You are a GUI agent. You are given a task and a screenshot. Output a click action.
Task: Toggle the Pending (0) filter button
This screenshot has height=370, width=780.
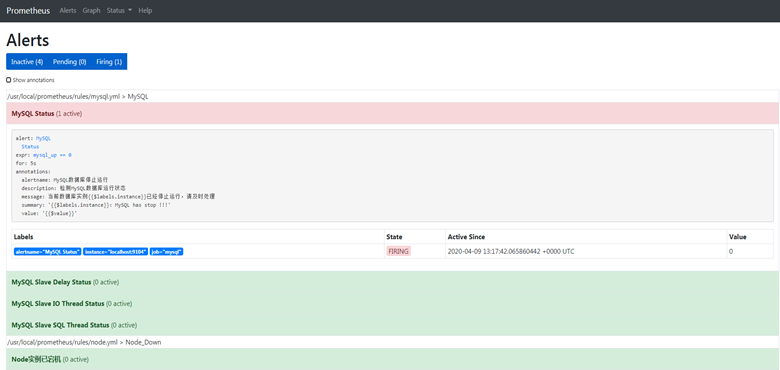tap(70, 62)
